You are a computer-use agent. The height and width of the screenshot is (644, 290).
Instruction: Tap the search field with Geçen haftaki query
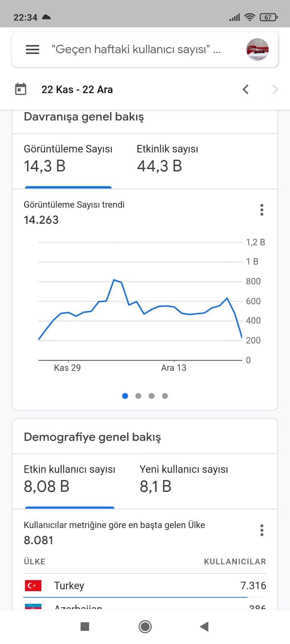[x=136, y=50]
